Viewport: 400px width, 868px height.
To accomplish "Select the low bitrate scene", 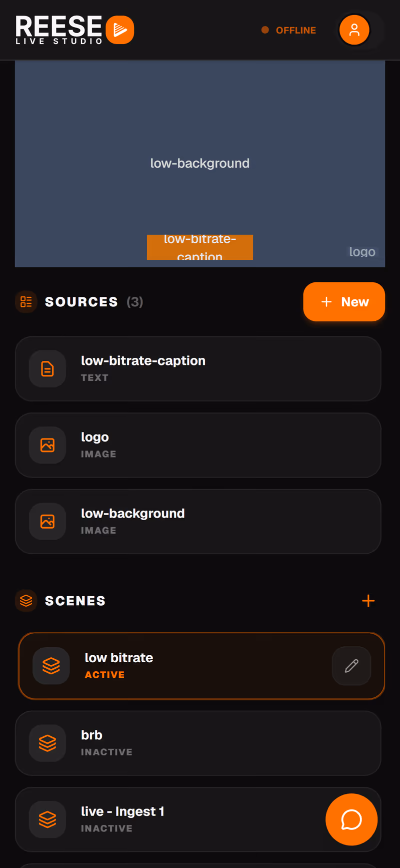I will [x=201, y=666].
